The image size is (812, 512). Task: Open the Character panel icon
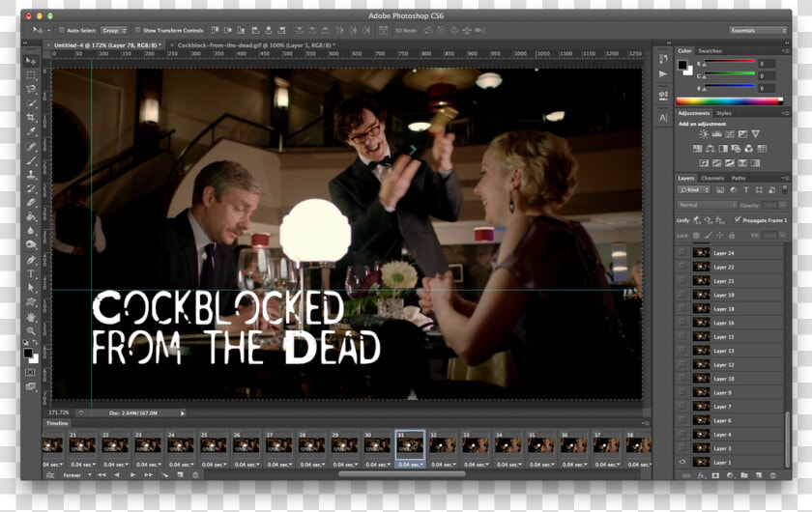pos(663,118)
